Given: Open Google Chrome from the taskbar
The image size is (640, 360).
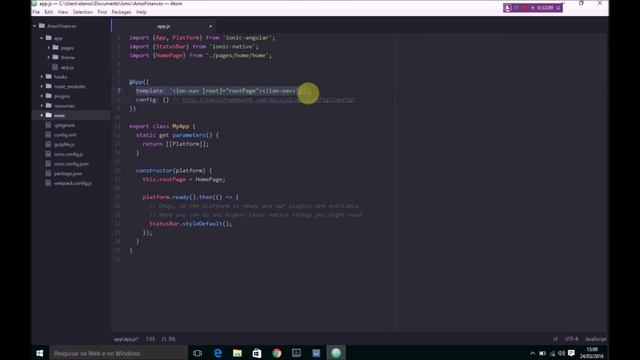Looking at the screenshot, I should pyautogui.click(x=277, y=353).
